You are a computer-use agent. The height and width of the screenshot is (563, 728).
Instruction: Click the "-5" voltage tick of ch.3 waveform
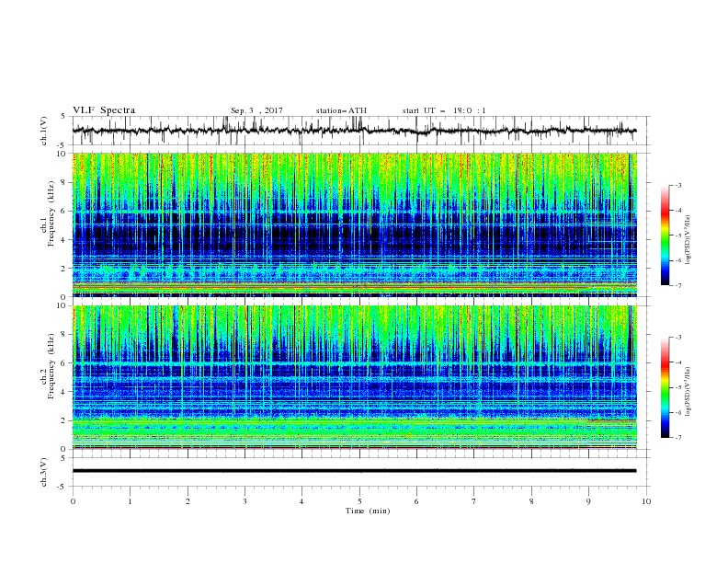tap(63, 487)
